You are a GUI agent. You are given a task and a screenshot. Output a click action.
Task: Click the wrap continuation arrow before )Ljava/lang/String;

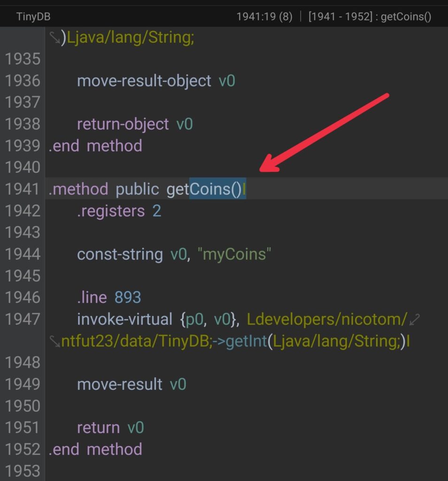[55, 38]
